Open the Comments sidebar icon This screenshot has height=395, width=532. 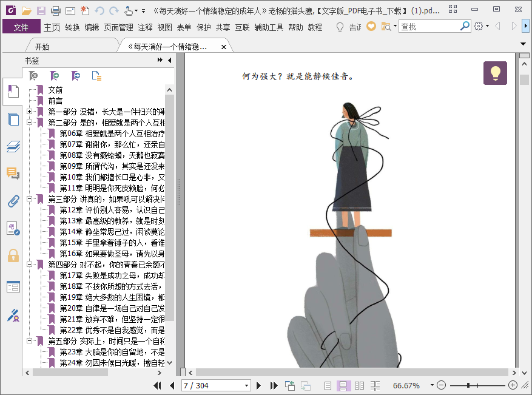click(13, 174)
